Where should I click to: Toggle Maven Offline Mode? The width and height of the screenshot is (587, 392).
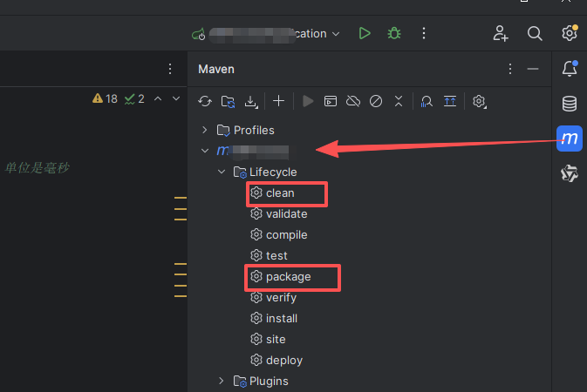[x=353, y=101]
